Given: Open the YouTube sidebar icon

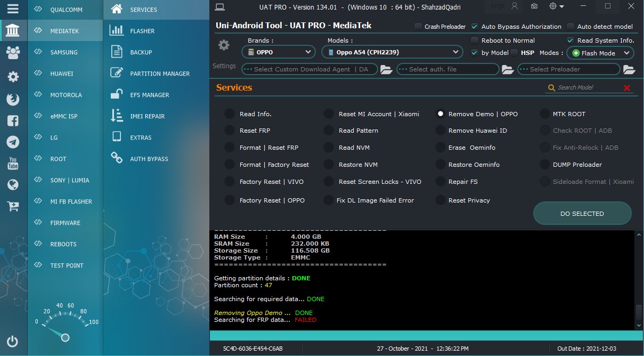Looking at the screenshot, I should [13, 163].
